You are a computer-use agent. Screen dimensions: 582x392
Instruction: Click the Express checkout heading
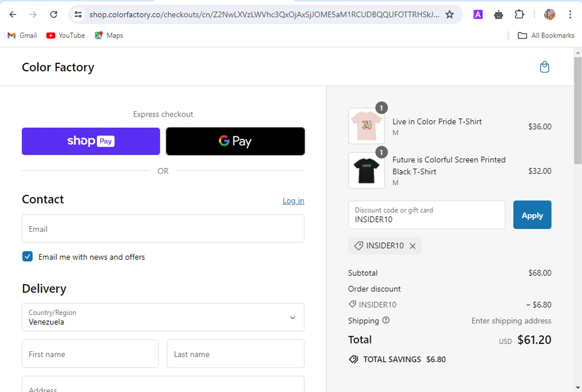coord(163,114)
